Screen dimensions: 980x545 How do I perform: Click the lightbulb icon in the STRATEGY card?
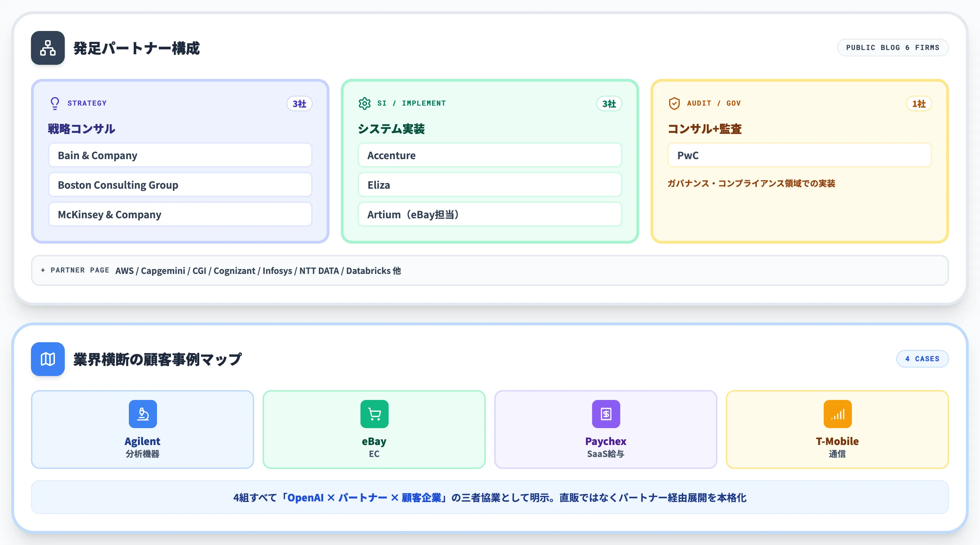[55, 103]
